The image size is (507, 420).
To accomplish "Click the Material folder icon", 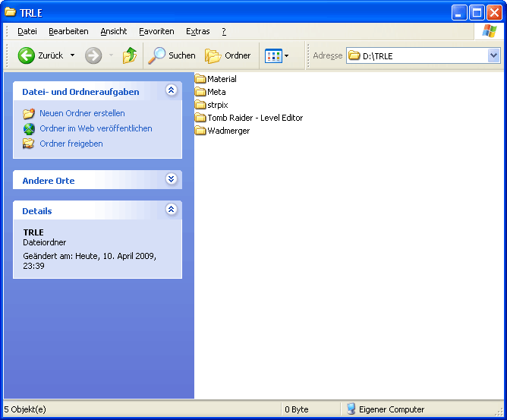I will (x=200, y=79).
